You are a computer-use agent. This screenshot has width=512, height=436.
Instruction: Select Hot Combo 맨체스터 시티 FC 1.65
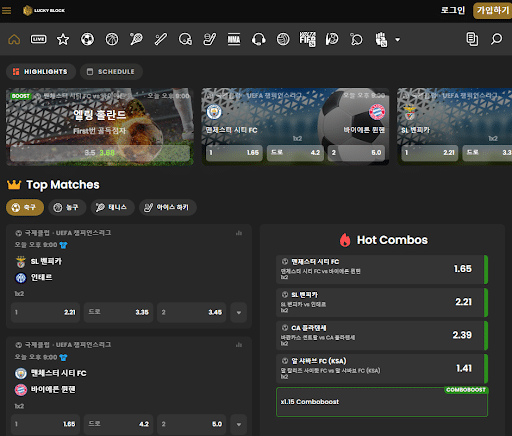point(382,269)
